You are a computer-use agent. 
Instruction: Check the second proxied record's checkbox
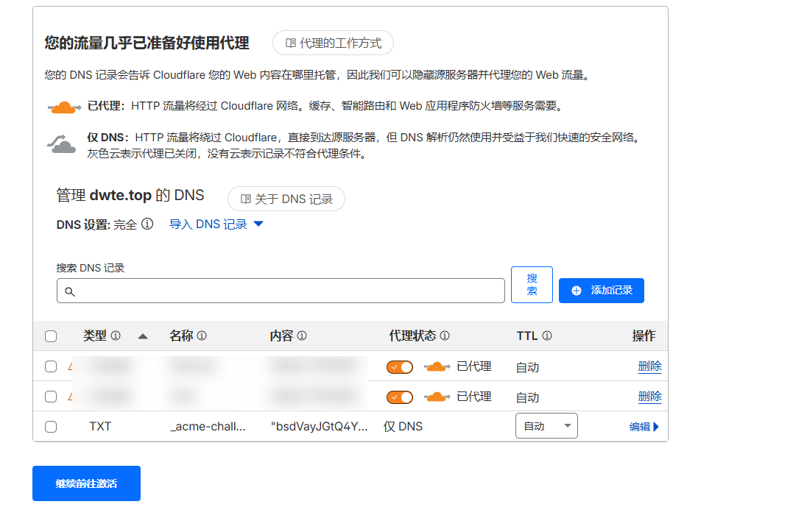pos(51,397)
